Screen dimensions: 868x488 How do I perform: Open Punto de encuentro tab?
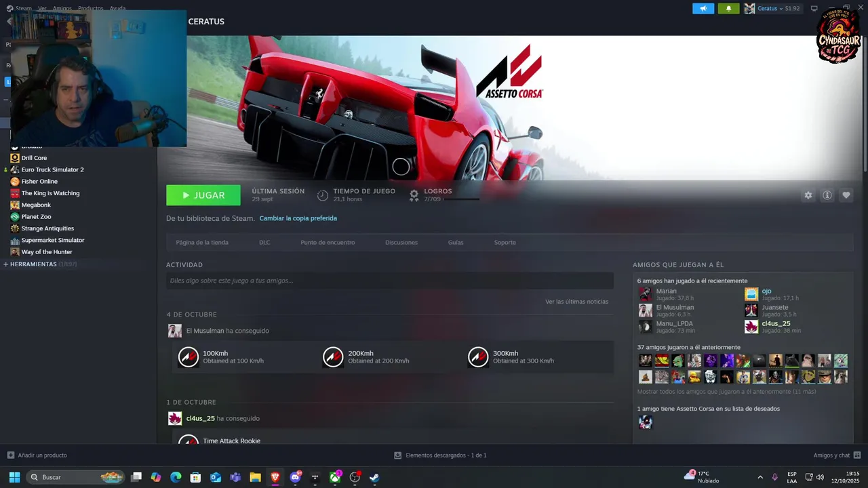coord(328,242)
